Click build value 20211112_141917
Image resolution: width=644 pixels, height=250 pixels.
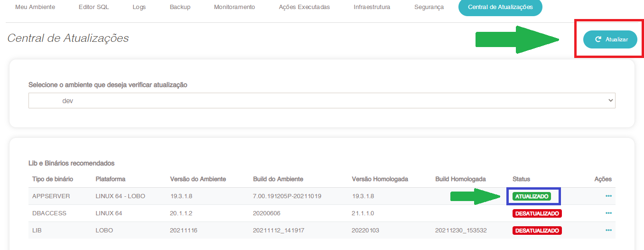[x=279, y=231]
